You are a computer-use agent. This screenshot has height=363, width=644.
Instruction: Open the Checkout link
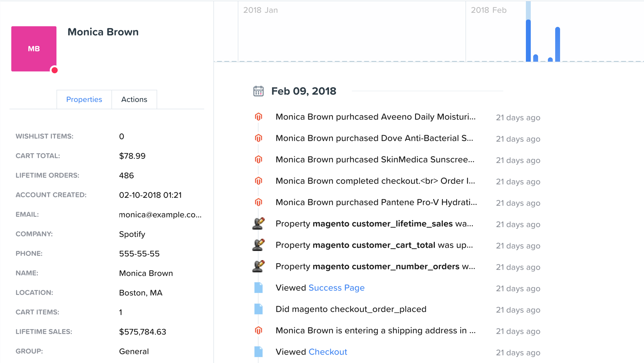pyautogui.click(x=328, y=352)
